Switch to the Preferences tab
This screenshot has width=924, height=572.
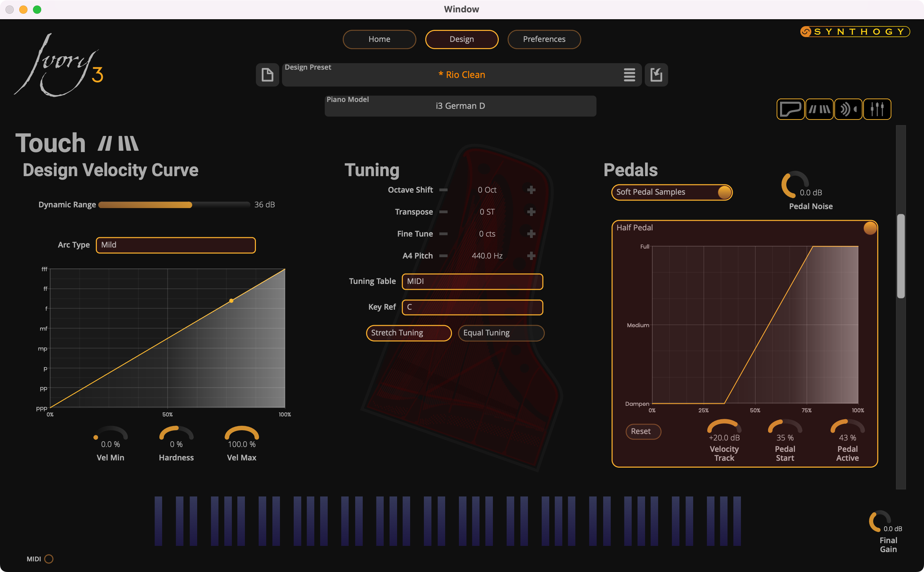coord(544,39)
